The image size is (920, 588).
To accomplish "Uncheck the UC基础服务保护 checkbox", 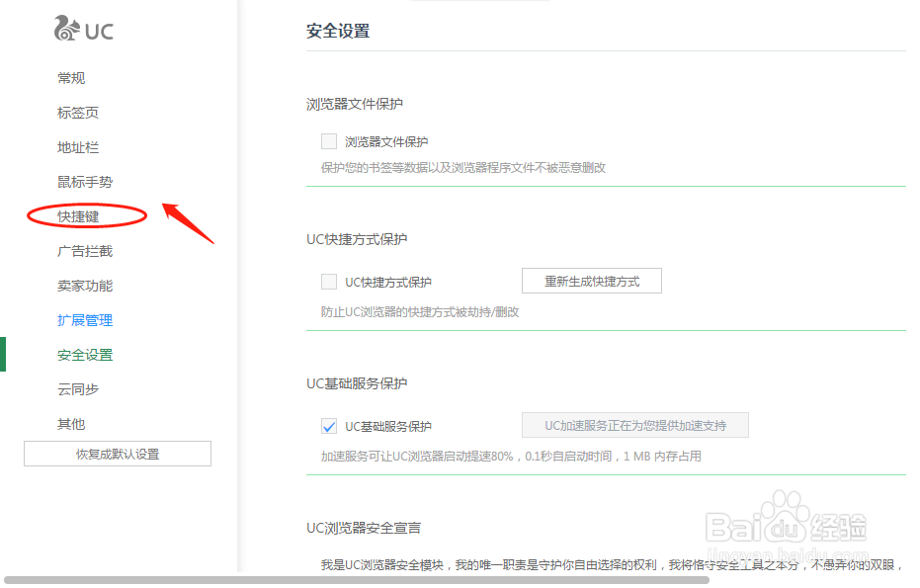I will pyautogui.click(x=329, y=426).
